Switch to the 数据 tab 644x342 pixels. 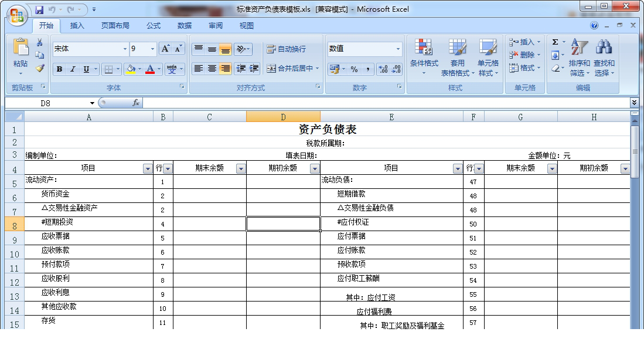(x=185, y=25)
